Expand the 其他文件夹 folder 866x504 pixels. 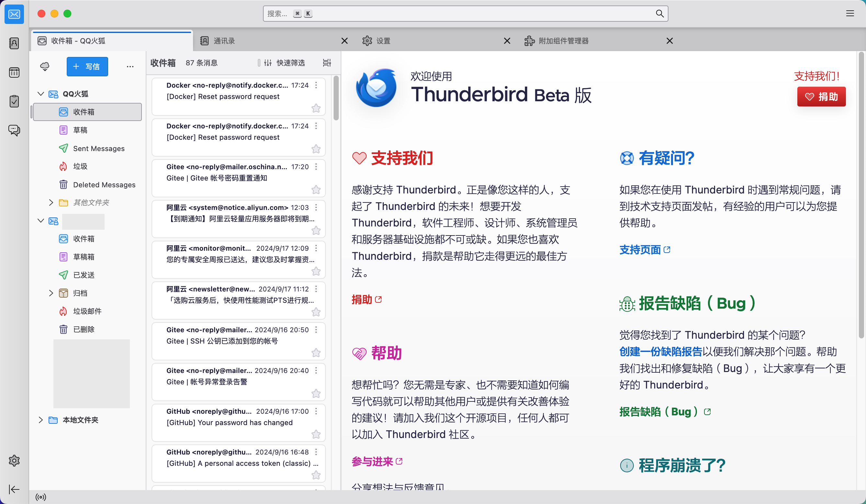(51, 203)
